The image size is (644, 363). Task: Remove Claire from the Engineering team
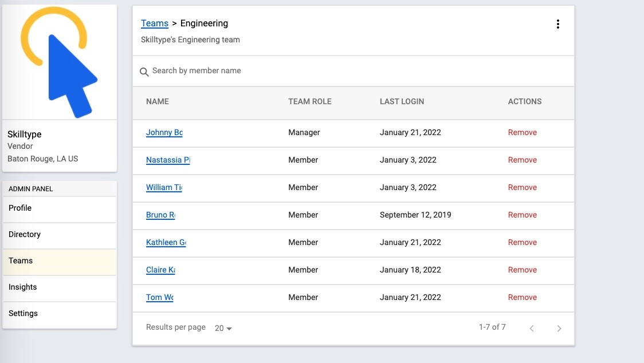click(x=522, y=270)
